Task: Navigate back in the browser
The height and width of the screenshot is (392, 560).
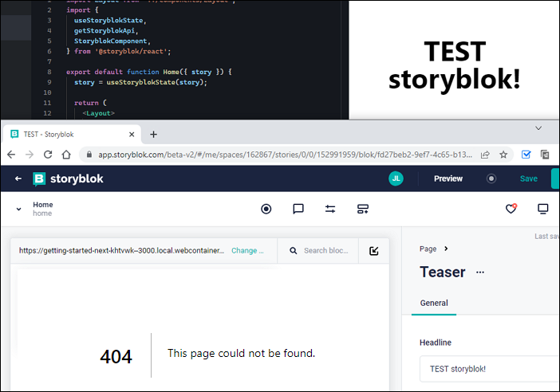Action: pos(11,155)
